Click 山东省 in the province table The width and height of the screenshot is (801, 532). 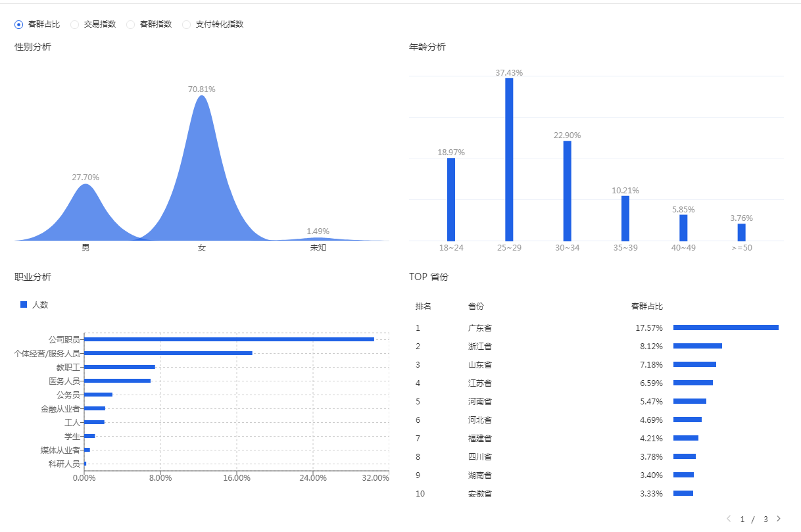[480, 364]
